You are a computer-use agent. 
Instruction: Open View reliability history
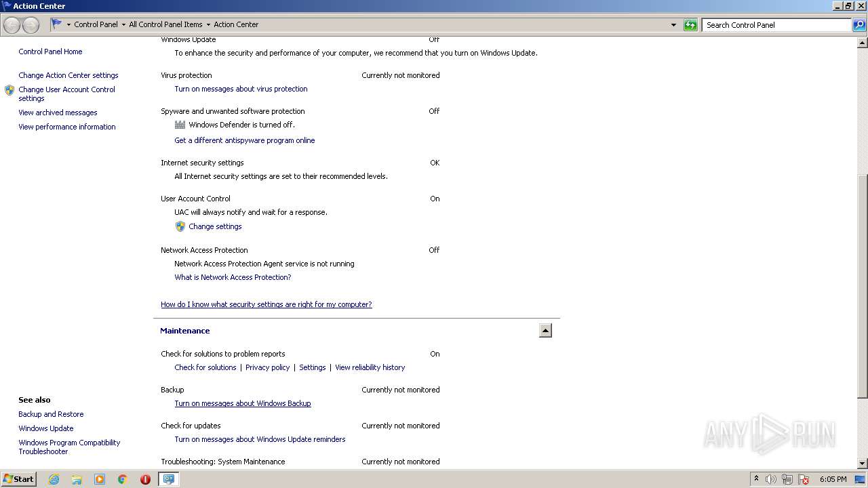tap(370, 367)
